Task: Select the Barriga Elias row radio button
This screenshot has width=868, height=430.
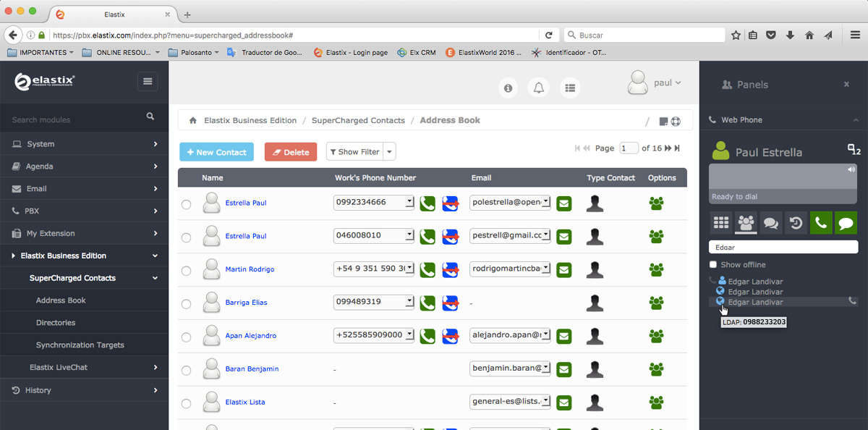Action: 187,305
